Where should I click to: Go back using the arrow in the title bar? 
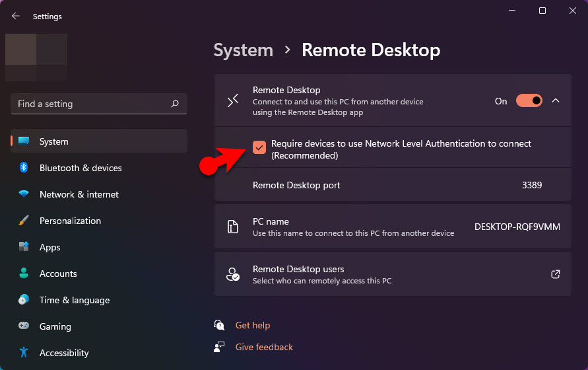click(15, 16)
